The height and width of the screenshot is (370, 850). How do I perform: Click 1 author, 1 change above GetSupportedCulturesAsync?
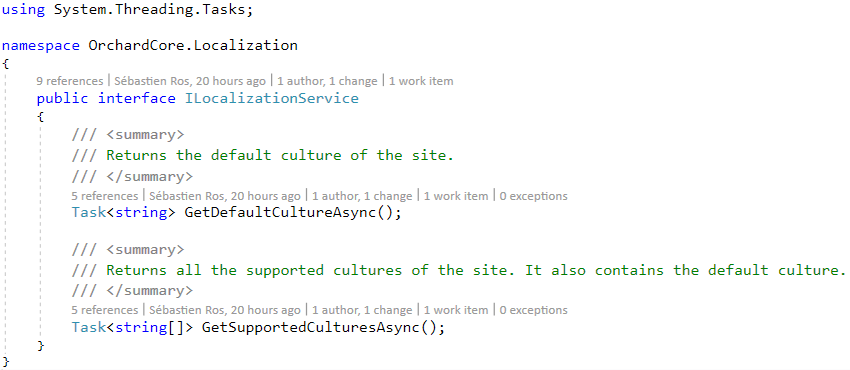(362, 310)
